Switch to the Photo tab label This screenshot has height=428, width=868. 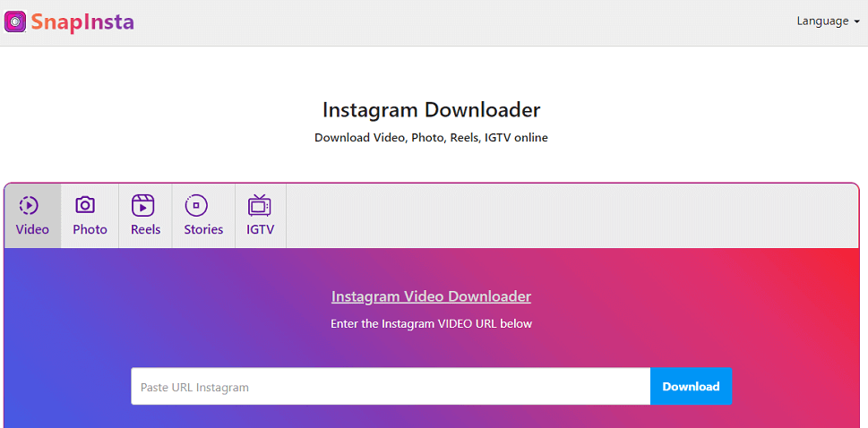point(90,229)
